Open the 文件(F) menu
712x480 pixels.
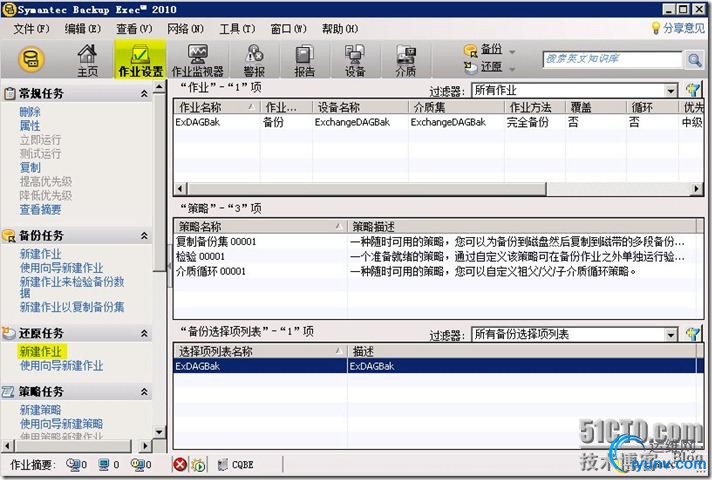click(x=31, y=29)
